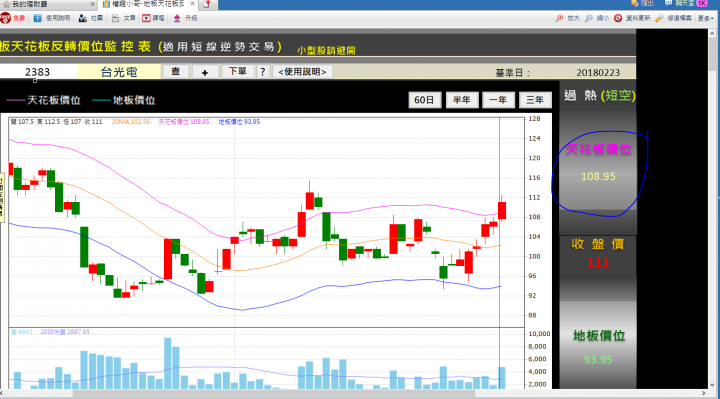Select the 60日 chart range

coord(425,100)
